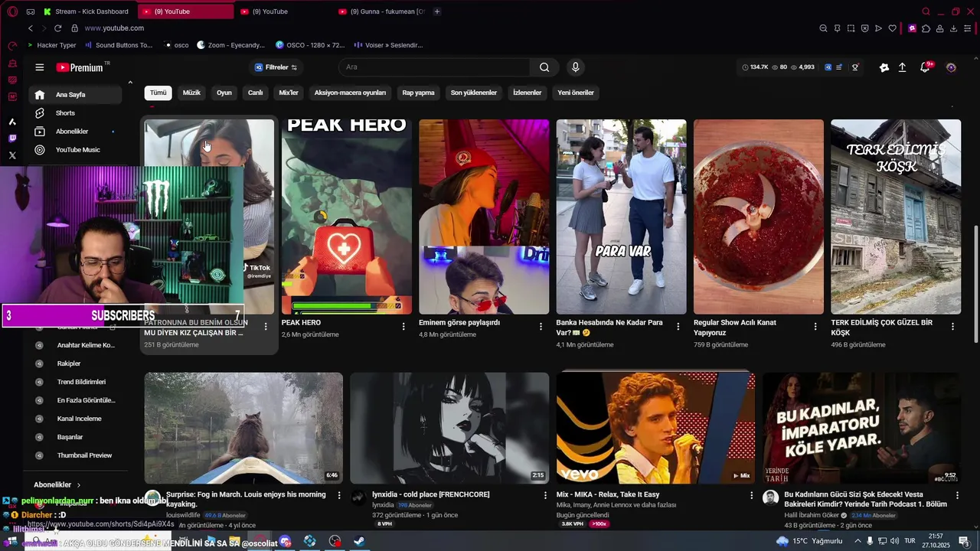
Task: Select the Canlı filter chip
Action: [x=255, y=93]
